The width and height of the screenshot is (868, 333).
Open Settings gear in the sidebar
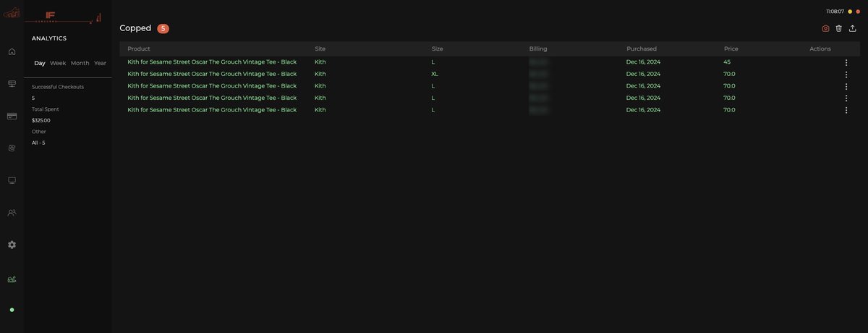[x=12, y=245]
